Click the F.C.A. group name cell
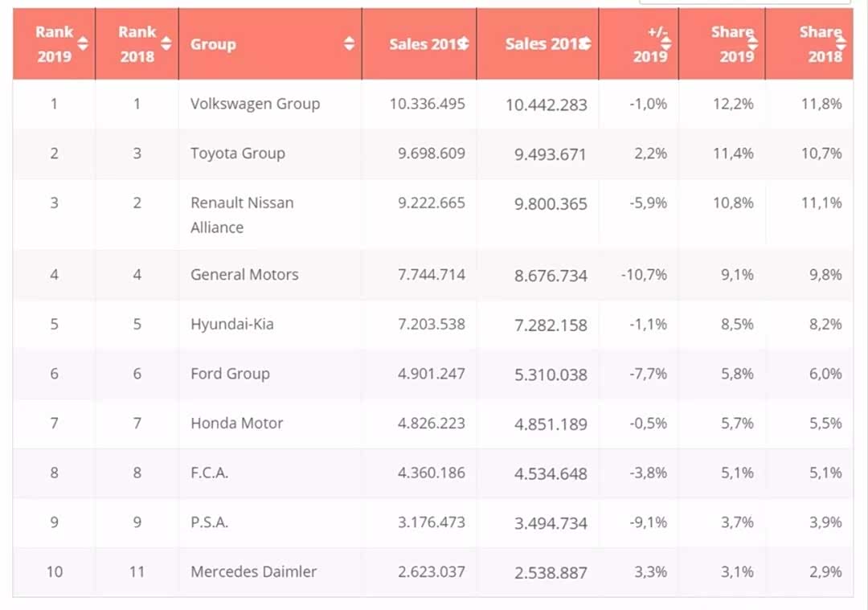 pyautogui.click(x=209, y=473)
